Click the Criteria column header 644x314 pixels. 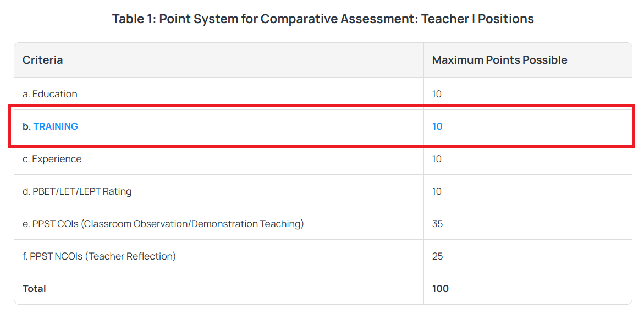pos(43,60)
